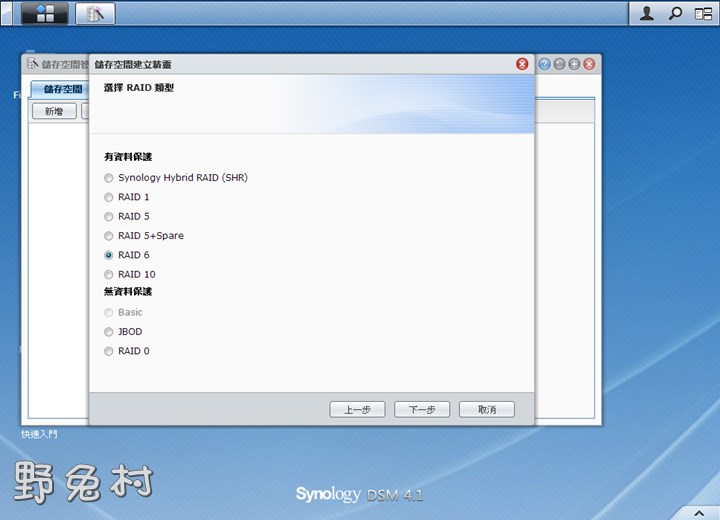Select the RAID 0 option
This screenshot has height=520, width=720.
[108, 351]
